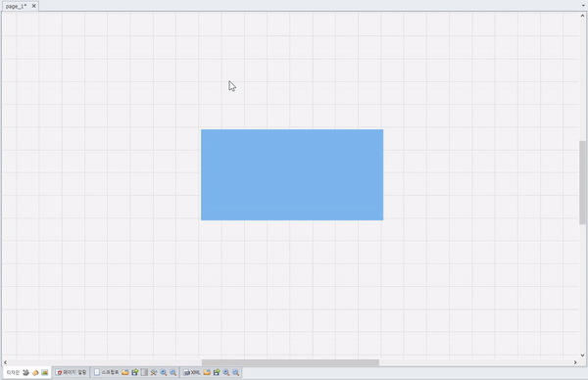Click the horizontal scrollbar left arrow
Image resolution: width=588 pixels, height=380 pixels.
(x=5, y=362)
